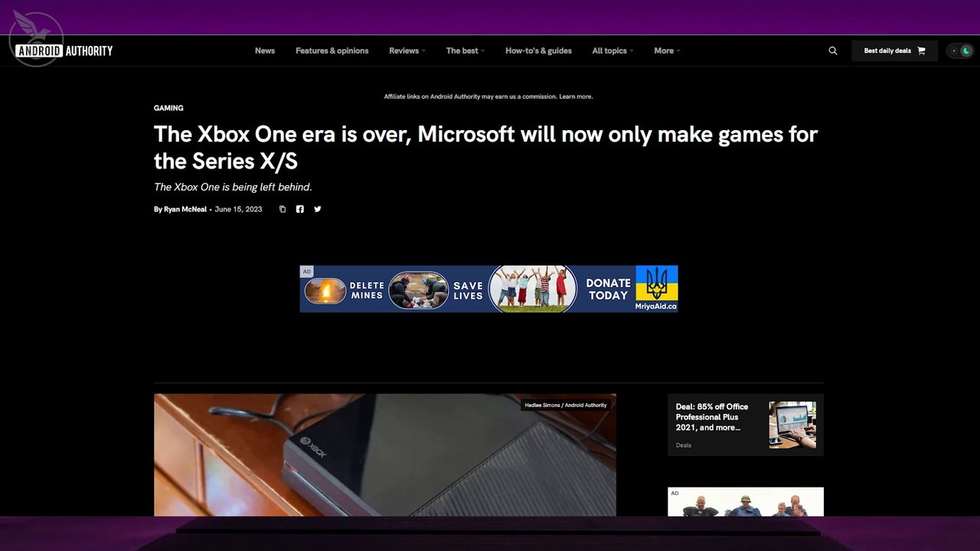Click the MriyaAid Donate Today banner ad

point(488,289)
